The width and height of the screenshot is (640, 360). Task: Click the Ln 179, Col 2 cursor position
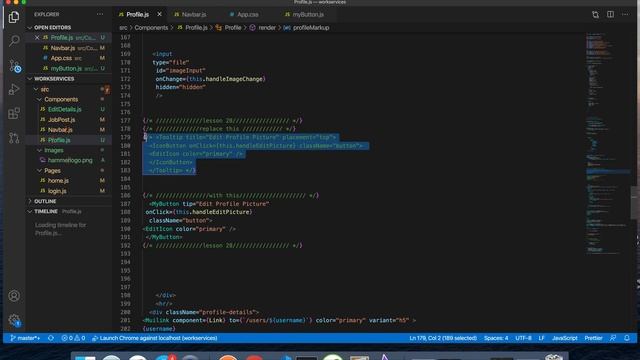point(443,338)
